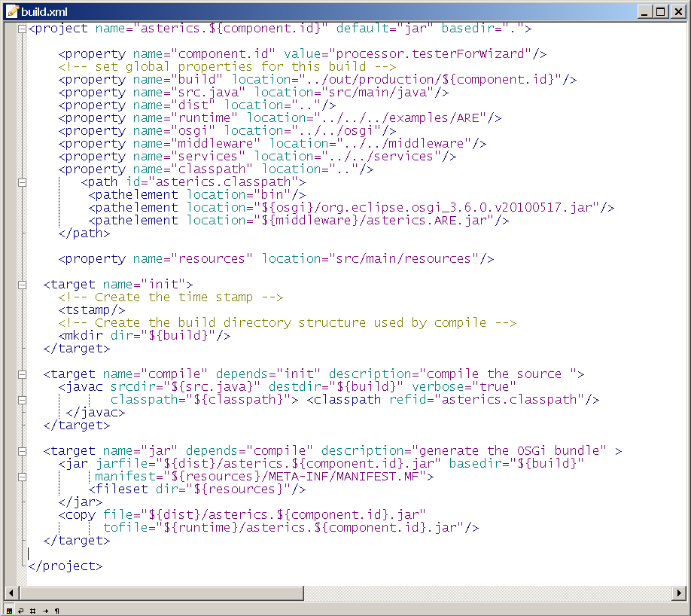The height and width of the screenshot is (616, 691).
Task: Click the "fileset" tag line
Action: click(x=197, y=489)
